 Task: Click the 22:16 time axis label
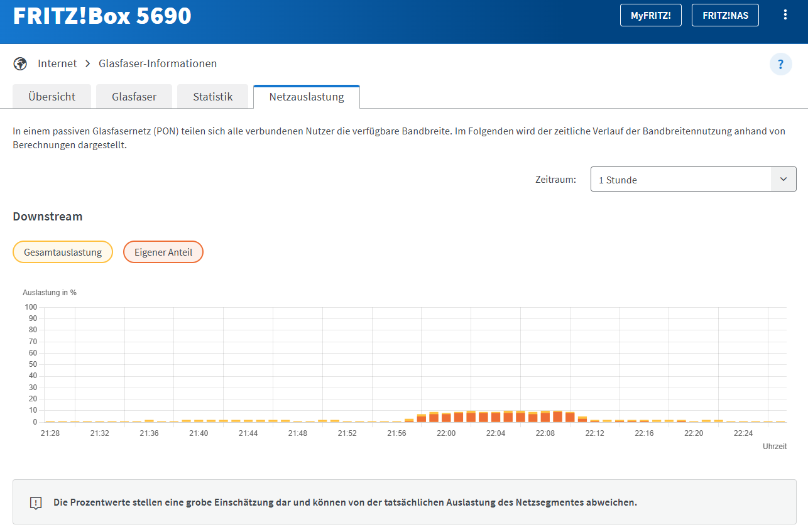[x=644, y=433]
